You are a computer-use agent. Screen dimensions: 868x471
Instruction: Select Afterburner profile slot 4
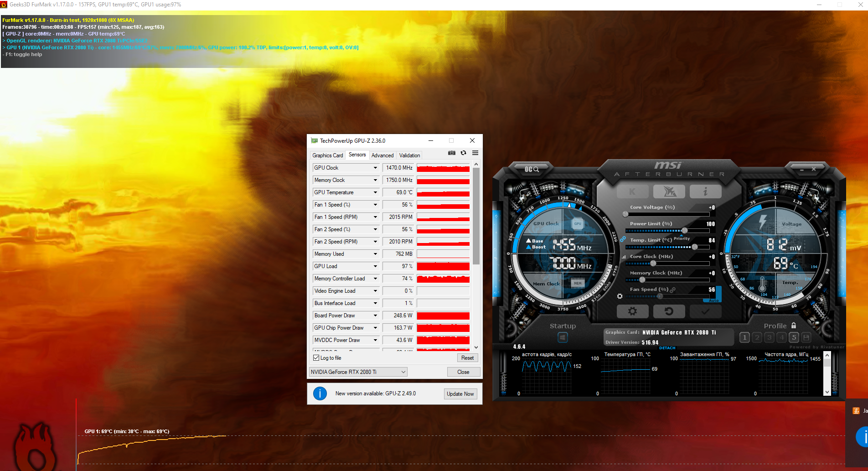pyautogui.click(x=781, y=337)
